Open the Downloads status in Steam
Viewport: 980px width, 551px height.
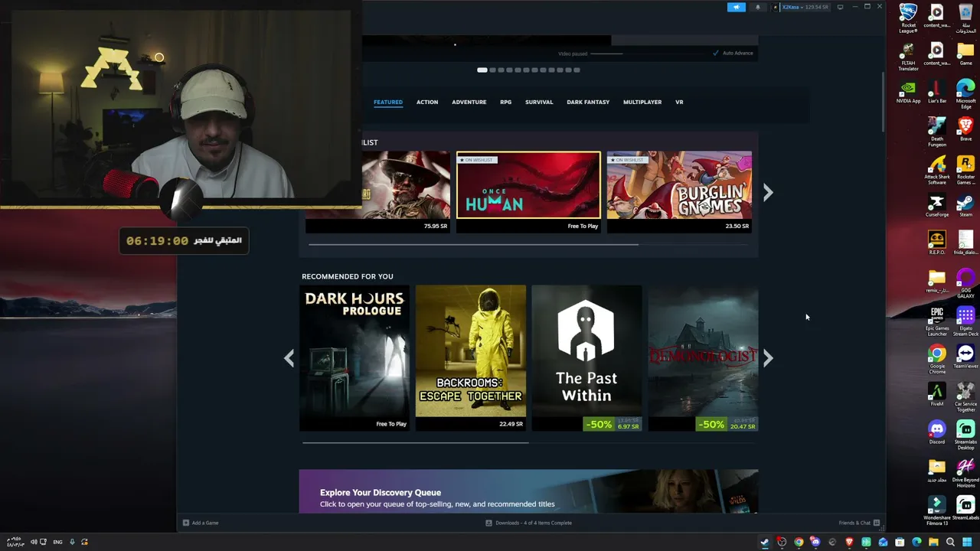[x=528, y=523]
